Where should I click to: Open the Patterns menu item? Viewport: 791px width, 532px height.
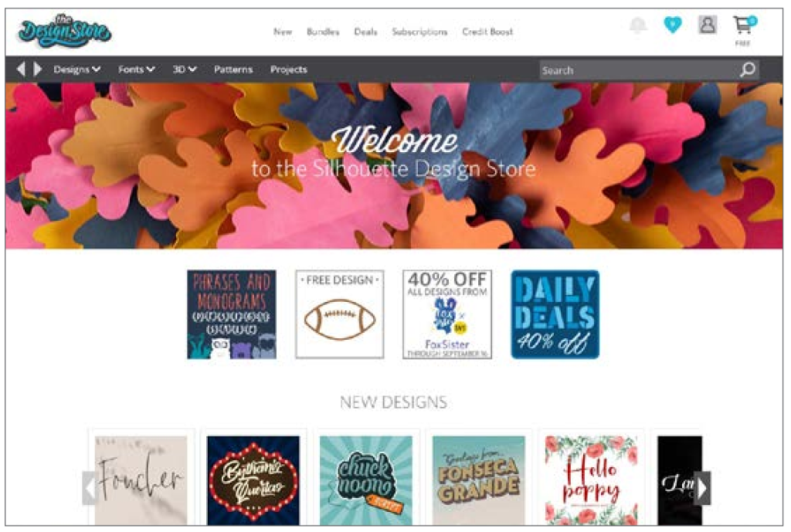click(x=233, y=69)
